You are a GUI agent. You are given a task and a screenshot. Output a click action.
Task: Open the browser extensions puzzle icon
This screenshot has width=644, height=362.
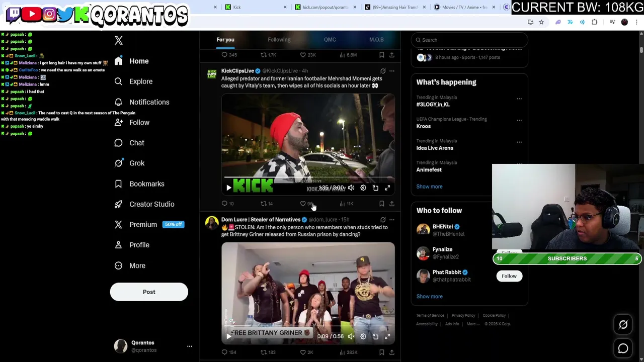[x=595, y=22]
